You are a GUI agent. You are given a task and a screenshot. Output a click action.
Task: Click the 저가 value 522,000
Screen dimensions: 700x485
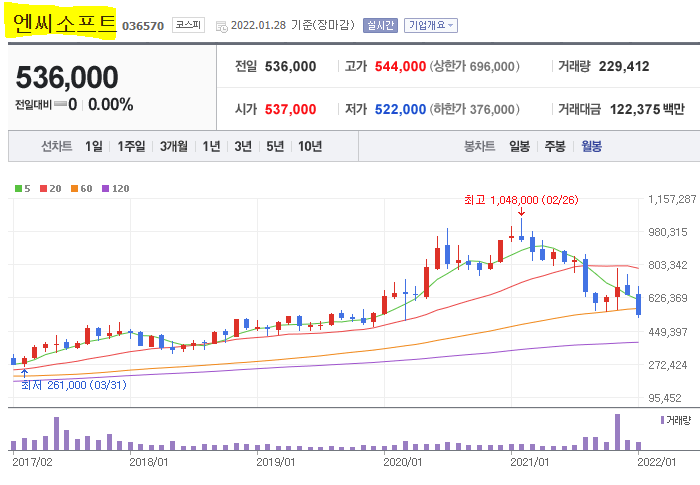click(x=400, y=109)
